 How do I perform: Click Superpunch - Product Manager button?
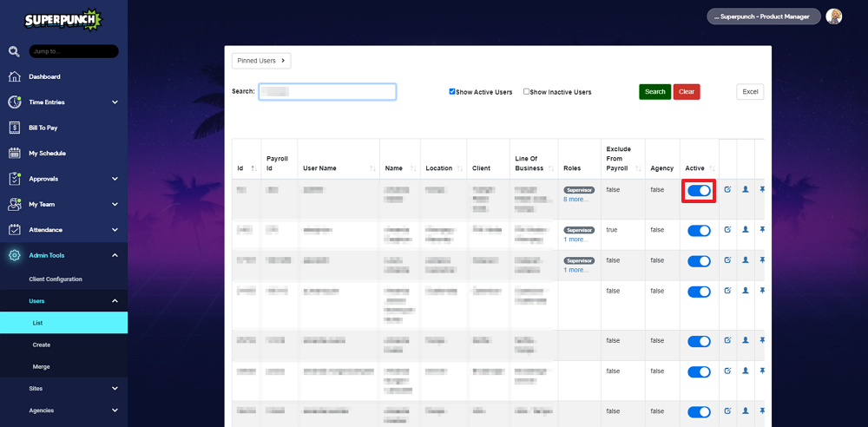tap(763, 16)
